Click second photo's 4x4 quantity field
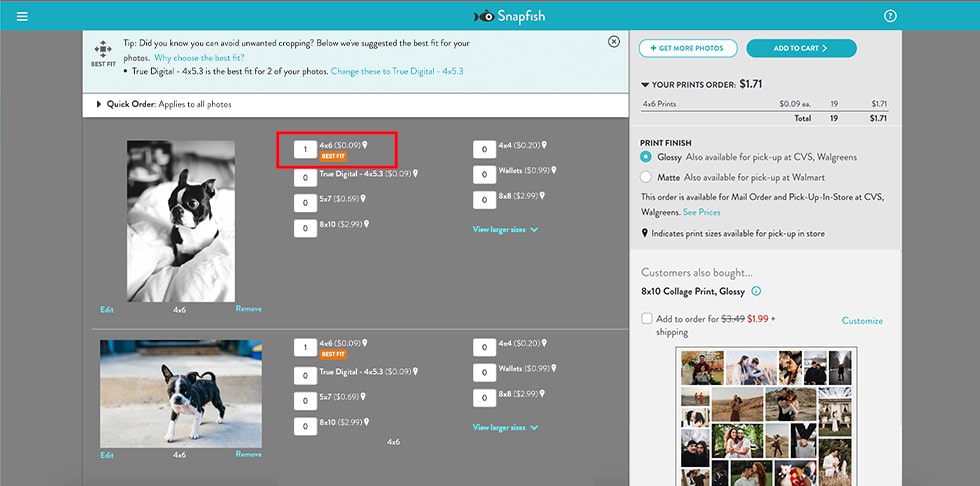 point(484,347)
